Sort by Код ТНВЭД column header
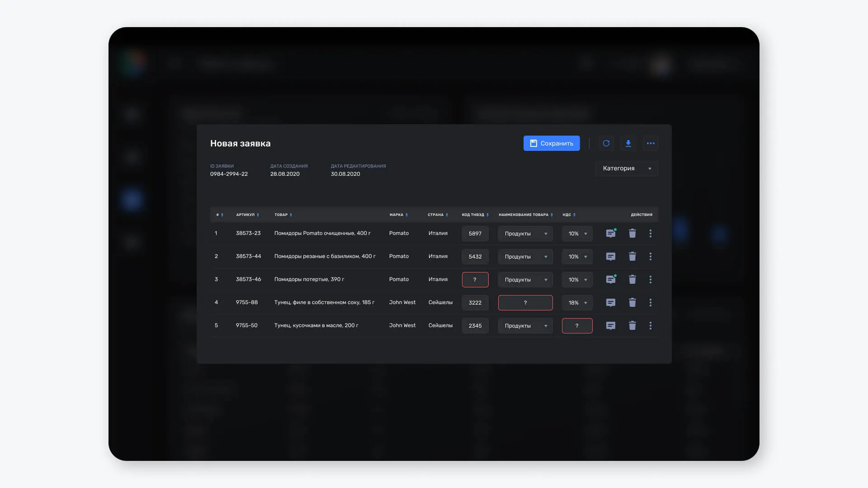This screenshot has width=868, height=488. (x=475, y=215)
